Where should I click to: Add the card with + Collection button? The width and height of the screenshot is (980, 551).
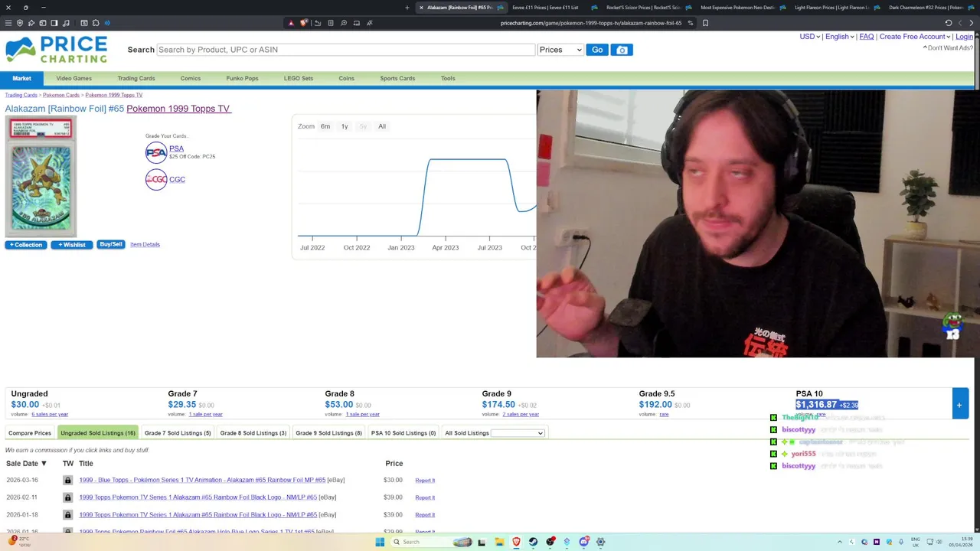(26, 245)
